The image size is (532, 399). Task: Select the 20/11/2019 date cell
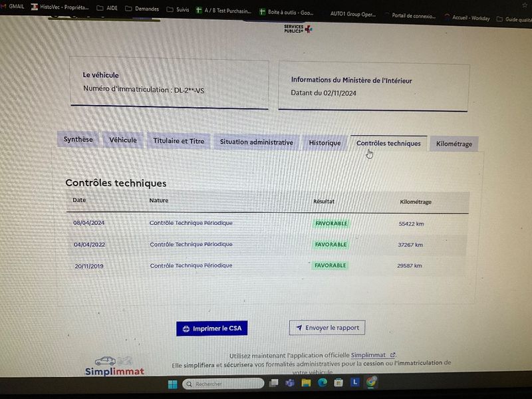89,267
